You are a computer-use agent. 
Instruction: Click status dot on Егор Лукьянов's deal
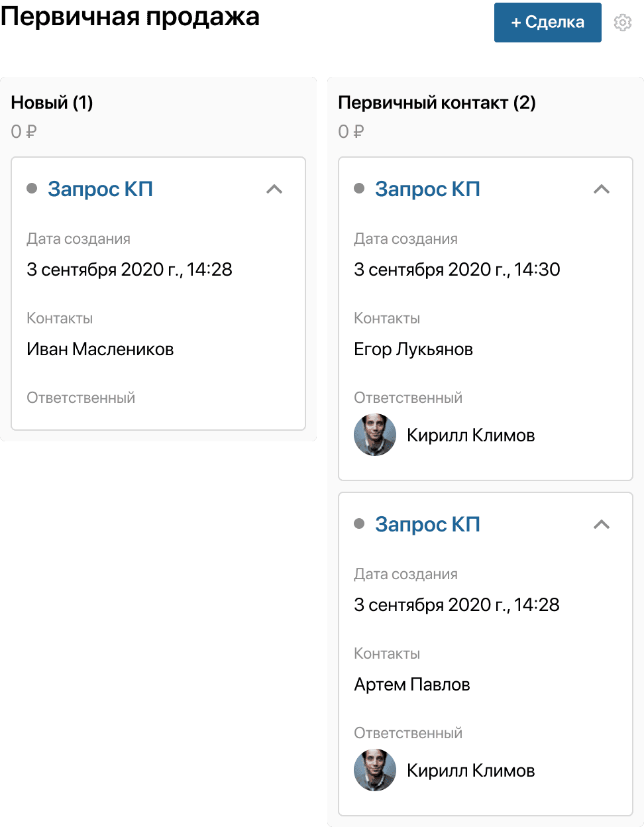359,189
